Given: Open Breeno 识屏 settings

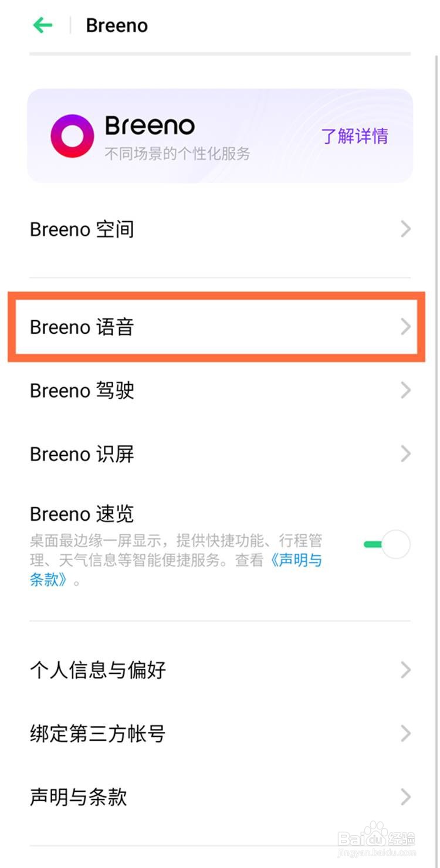Looking at the screenshot, I should point(82,454).
